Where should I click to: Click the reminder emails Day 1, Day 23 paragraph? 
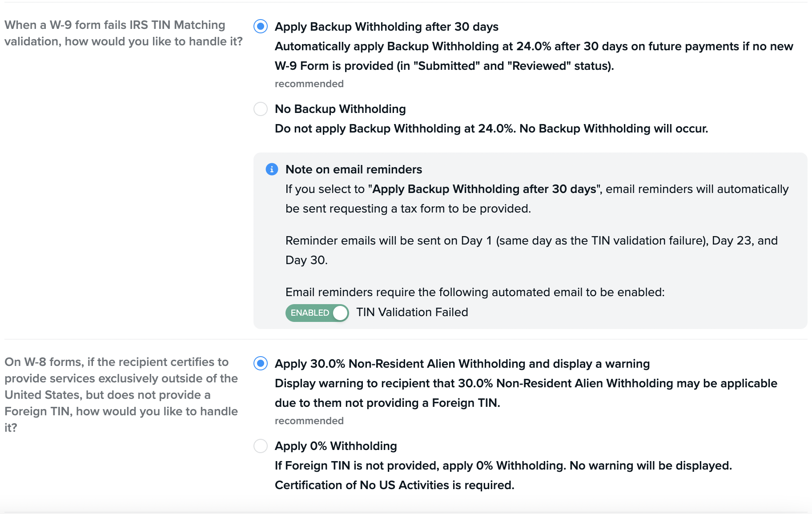(x=531, y=250)
